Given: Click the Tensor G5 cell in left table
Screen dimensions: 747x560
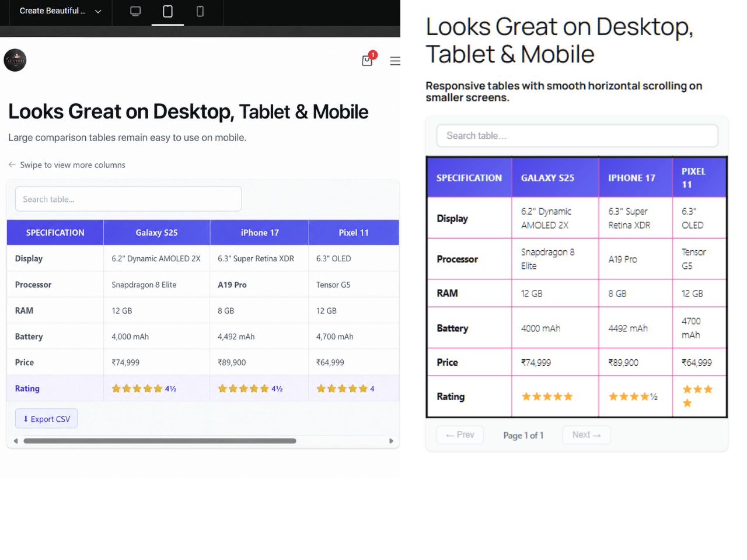Looking at the screenshot, I should pyautogui.click(x=333, y=285).
